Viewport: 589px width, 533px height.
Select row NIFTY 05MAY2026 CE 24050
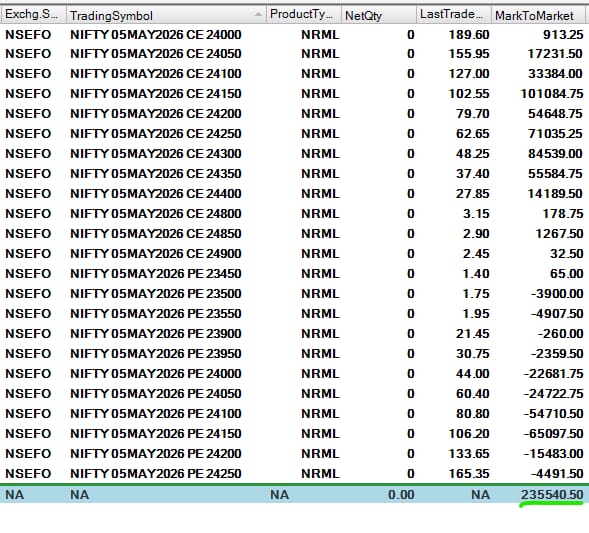point(294,54)
